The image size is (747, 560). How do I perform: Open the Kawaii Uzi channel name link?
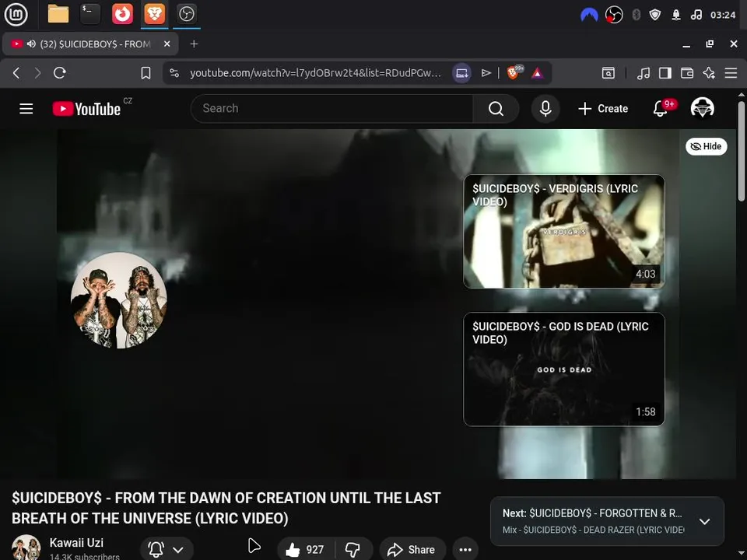coord(76,543)
